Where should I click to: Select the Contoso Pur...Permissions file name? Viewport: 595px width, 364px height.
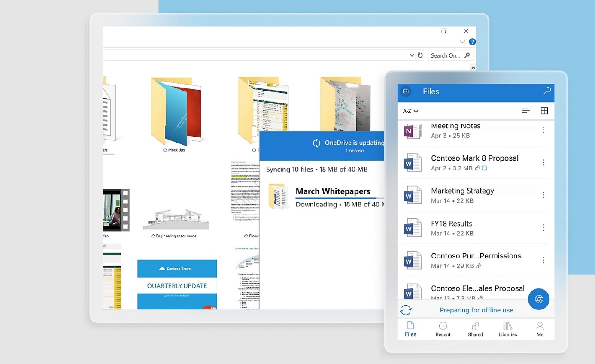point(476,256)
